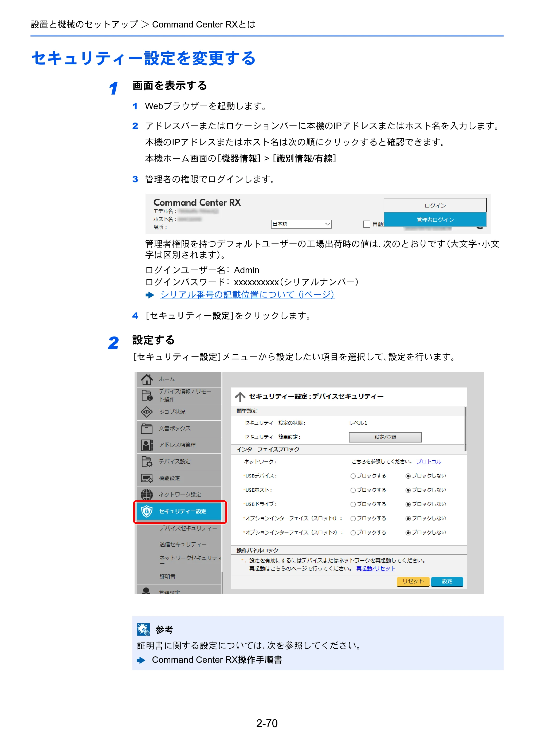This screenshot has width=534, height=756.
Task: Click the ジョブ状況 sidebar label
Action: [x=172, y=412]
